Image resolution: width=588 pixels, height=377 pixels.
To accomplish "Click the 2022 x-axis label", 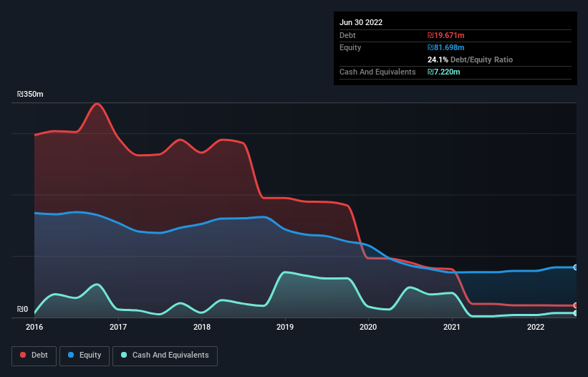I will click(536, 327).
